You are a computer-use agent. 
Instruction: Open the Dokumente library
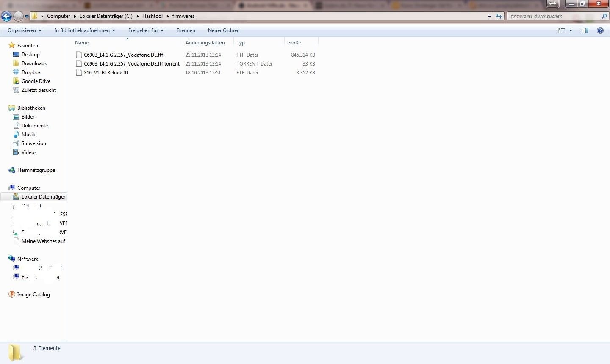click(35, 126)
